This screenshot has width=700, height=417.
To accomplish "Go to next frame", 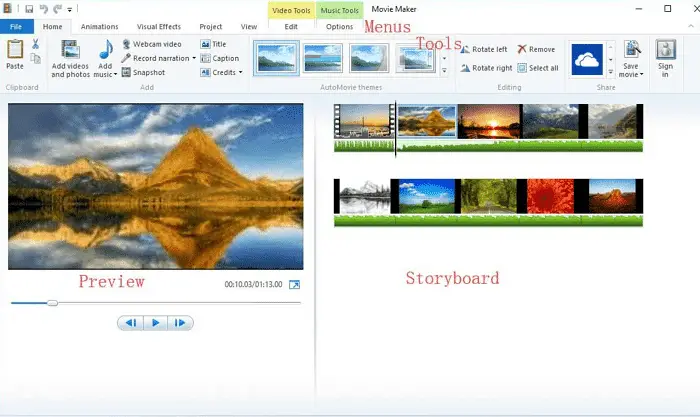I will click(x=180, y=323).
